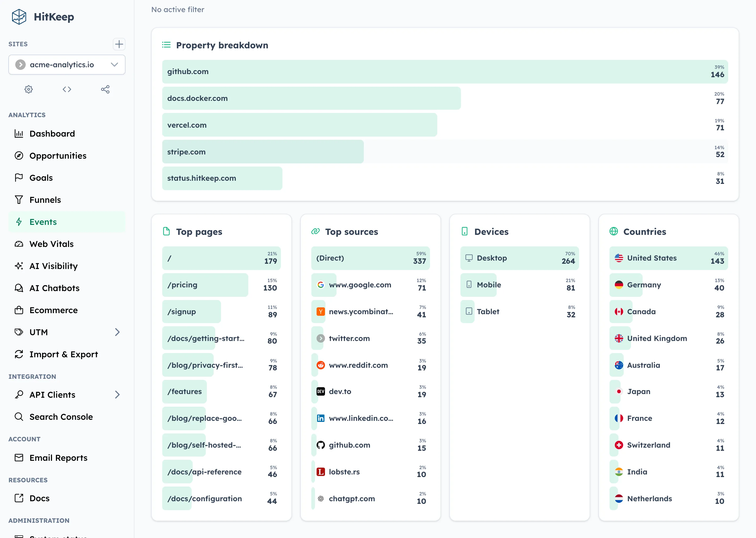Filter by Mobile device

pyautogui.click(x=520, y=285)
